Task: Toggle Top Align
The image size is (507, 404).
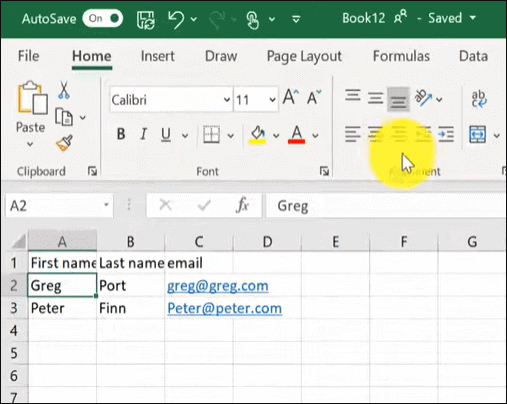Action: (353, 97)
